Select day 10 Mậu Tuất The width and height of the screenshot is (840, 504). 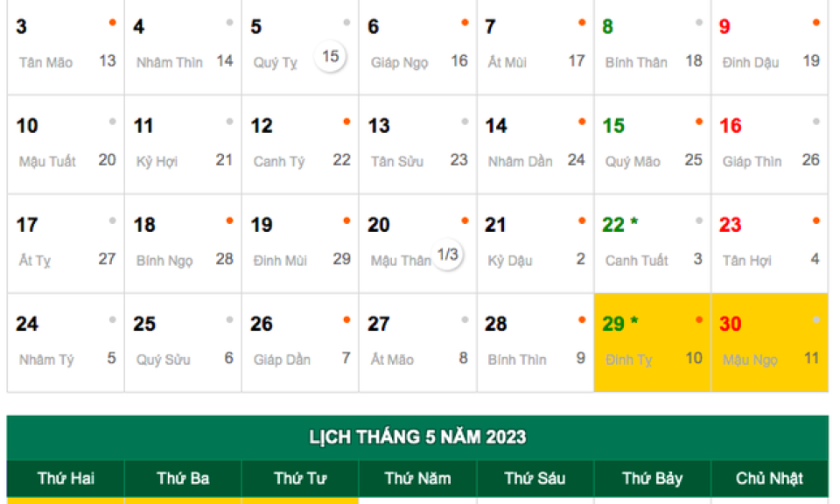(x=66, y=144)
